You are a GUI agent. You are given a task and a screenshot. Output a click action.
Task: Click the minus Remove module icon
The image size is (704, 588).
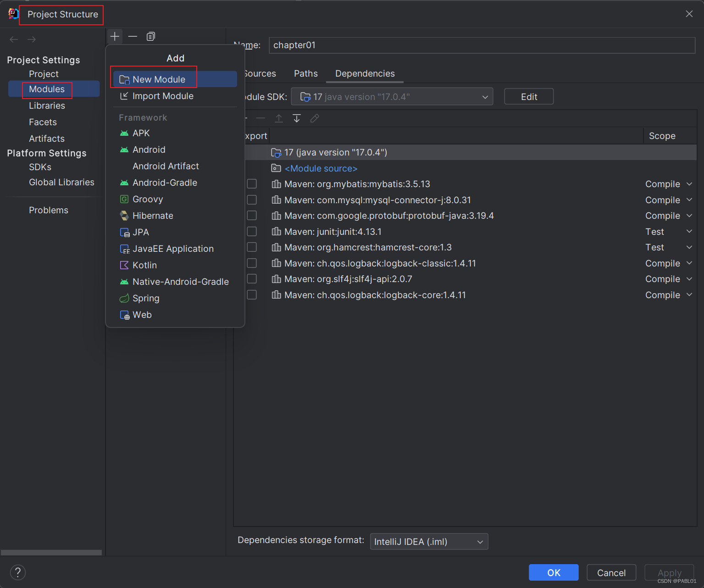point(133,36)
